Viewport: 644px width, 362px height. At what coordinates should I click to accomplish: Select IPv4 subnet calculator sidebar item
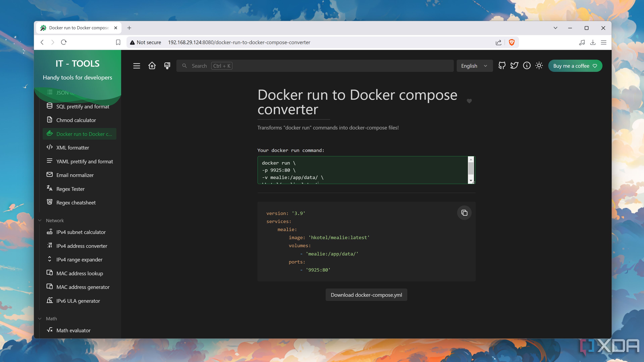point(81,232)
